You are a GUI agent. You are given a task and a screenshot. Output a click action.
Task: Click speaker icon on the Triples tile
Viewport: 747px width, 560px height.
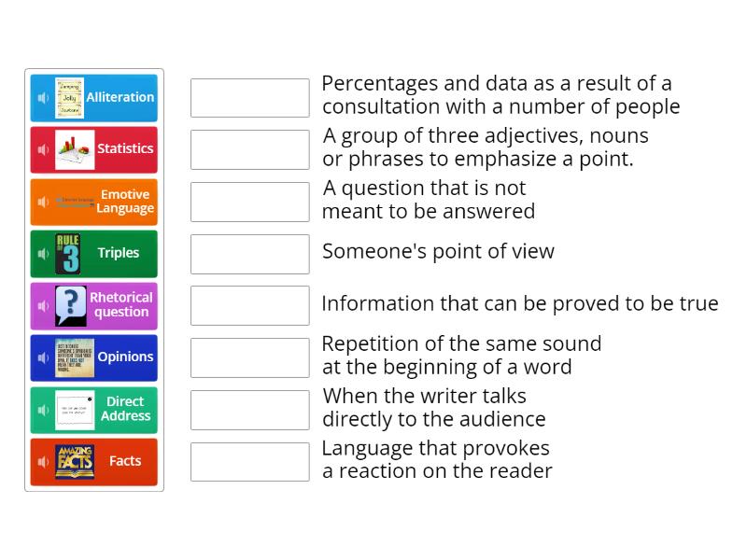click(x=43, y=254)
